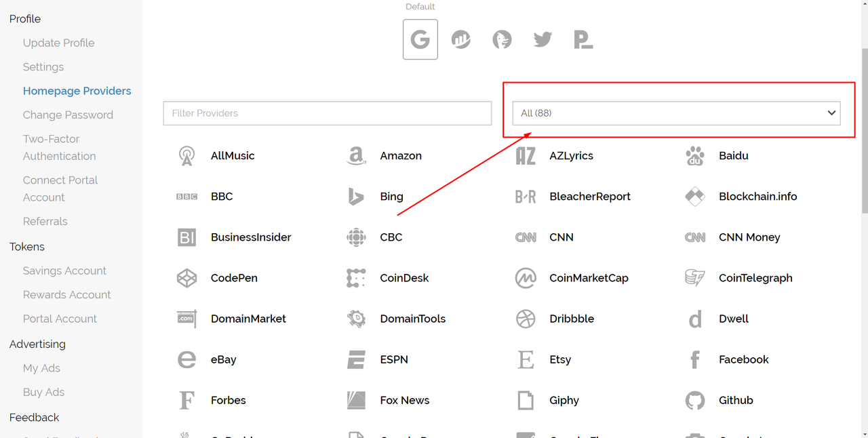
Task: Open Referrals in the sidebar
Action: point(45,222)
